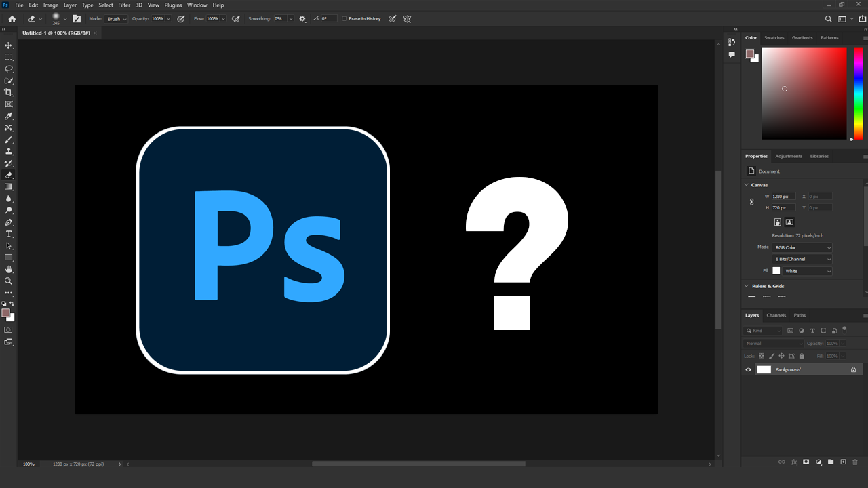Click the canvas width W field
The image size is (868, 488).
[783, 197]
